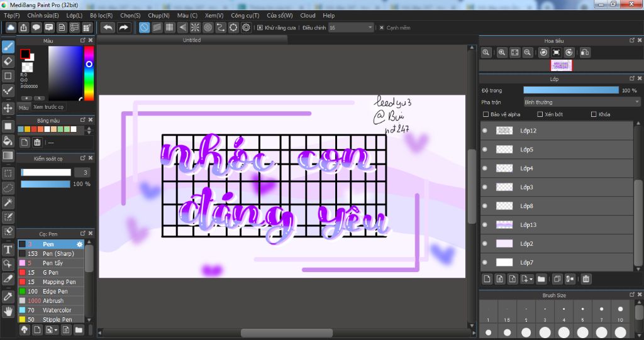644x340 pixels.
Task: Adjust the hue rainbow slider
Action: [x=89, y=73]
